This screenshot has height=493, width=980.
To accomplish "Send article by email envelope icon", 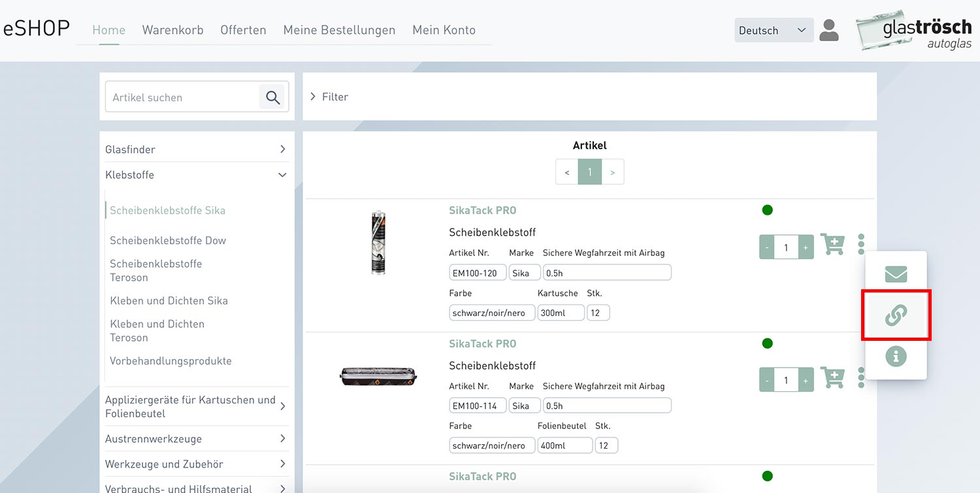I will click(896, 274).
